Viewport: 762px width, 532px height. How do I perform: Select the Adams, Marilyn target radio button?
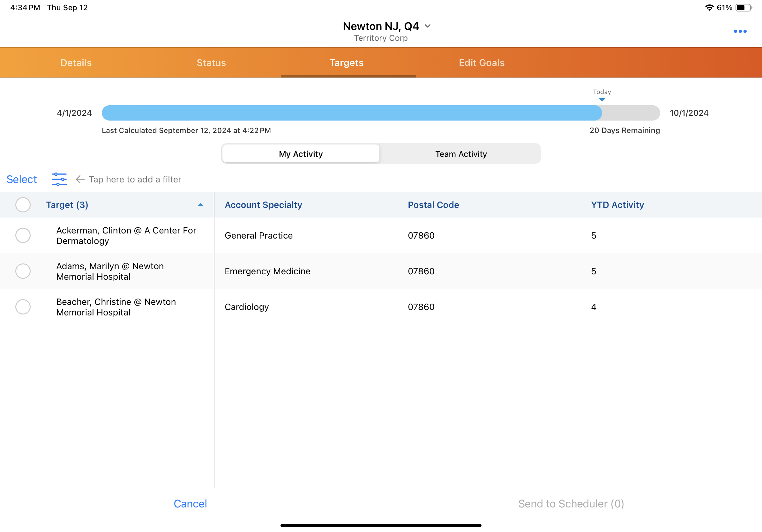pyautogui.click(x=23, y=271)
